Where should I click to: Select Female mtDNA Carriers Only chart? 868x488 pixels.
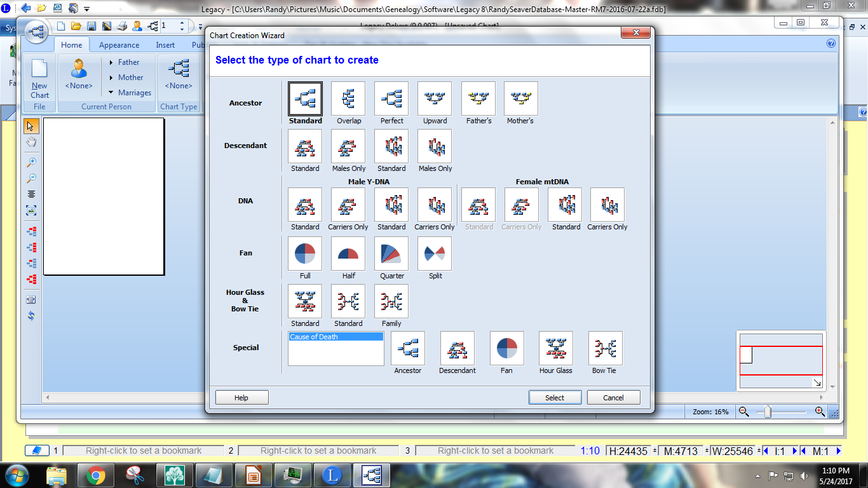pos(607,205)
